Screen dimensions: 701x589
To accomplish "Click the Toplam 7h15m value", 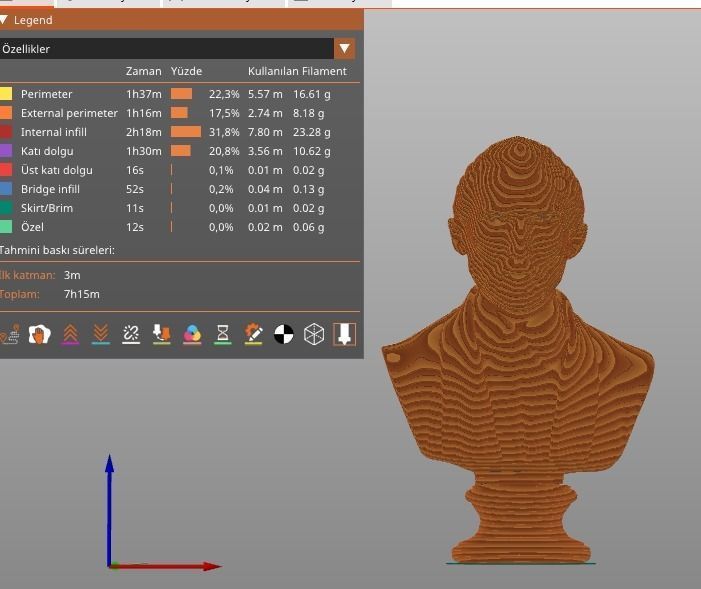I will [x=82, y=294].
